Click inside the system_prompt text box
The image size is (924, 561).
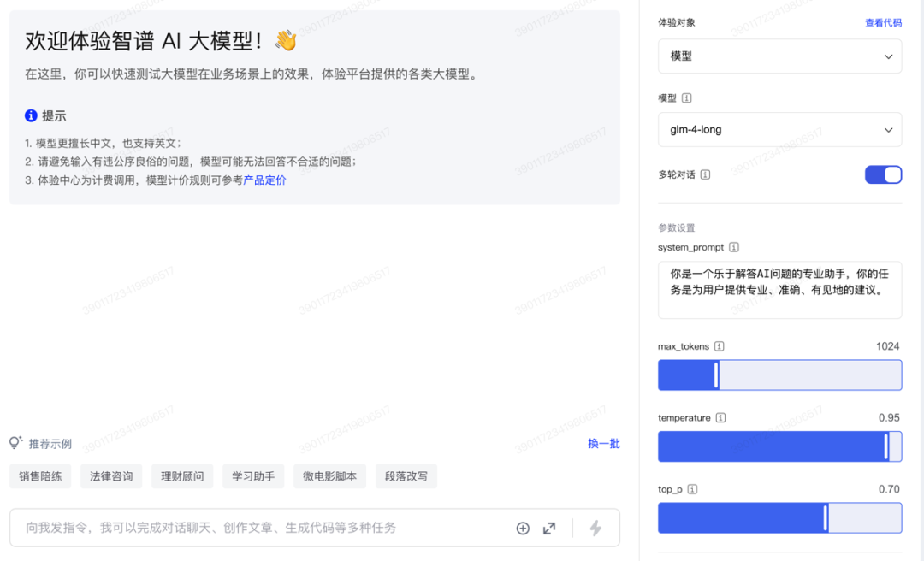coord(779,290)
